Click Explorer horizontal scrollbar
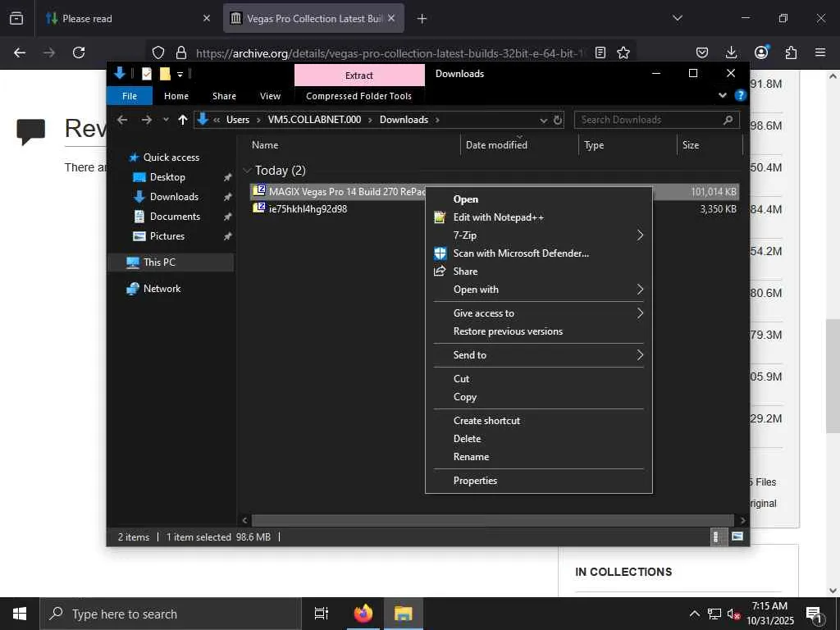Viewport: 840px width, 630px height. coord(492,520)
